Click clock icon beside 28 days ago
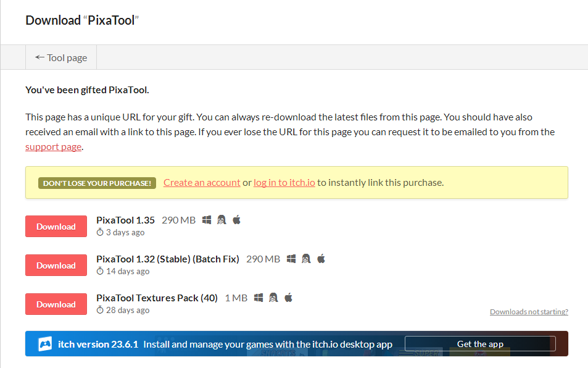Viewport: 588px width, 368px height. pos(100,310)
